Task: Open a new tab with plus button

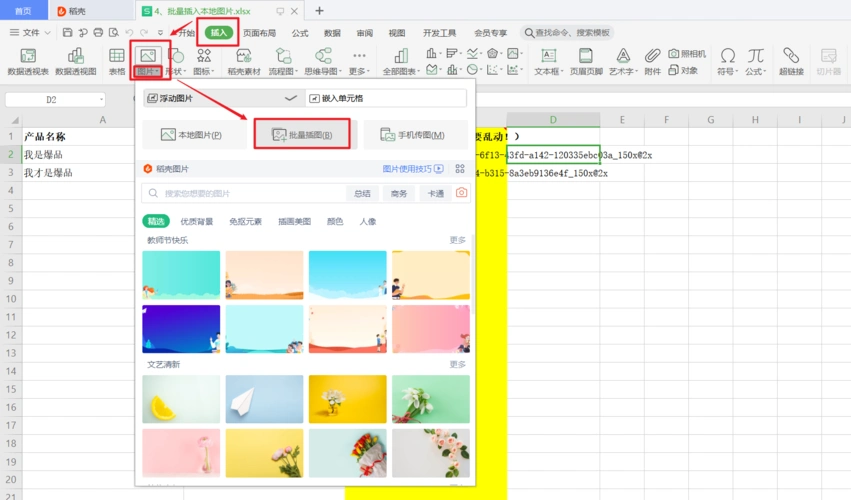Action: click(x=319, y=11)
